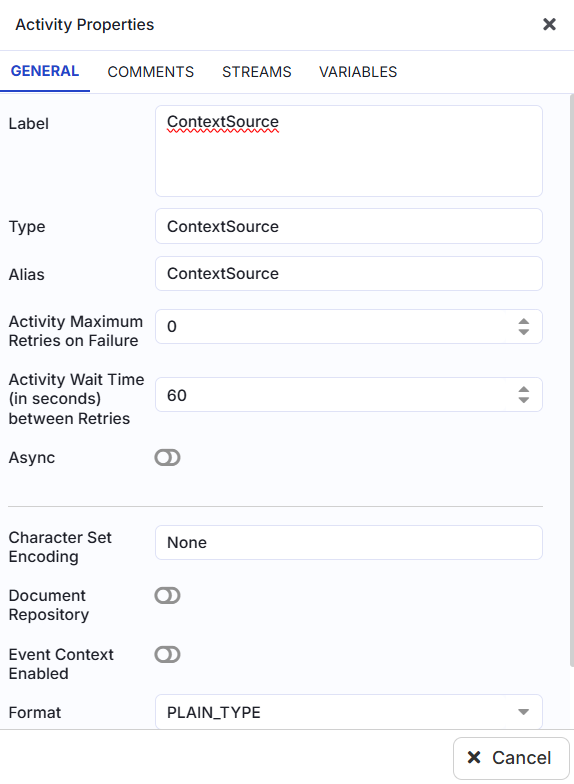Click the Activity Wait Time field
Screen dimensions: 574x784
pos(348,395)
